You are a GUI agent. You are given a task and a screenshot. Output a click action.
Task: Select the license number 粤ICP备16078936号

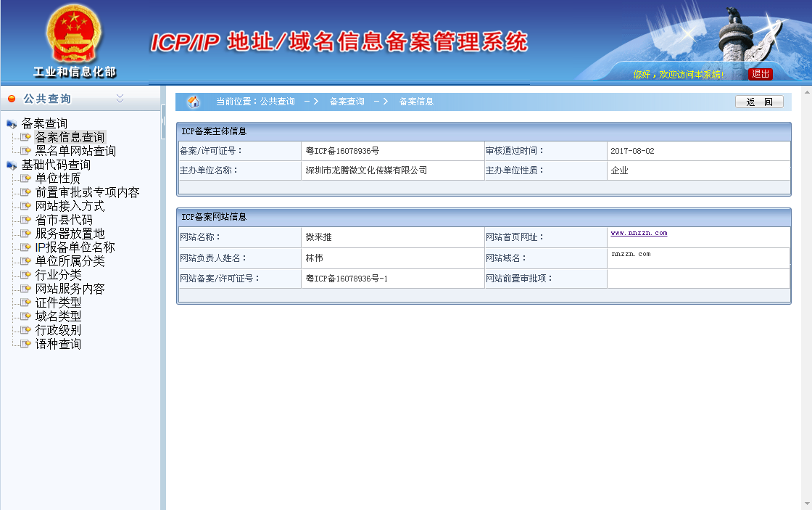pyautogui.click(x=342, y=151)
